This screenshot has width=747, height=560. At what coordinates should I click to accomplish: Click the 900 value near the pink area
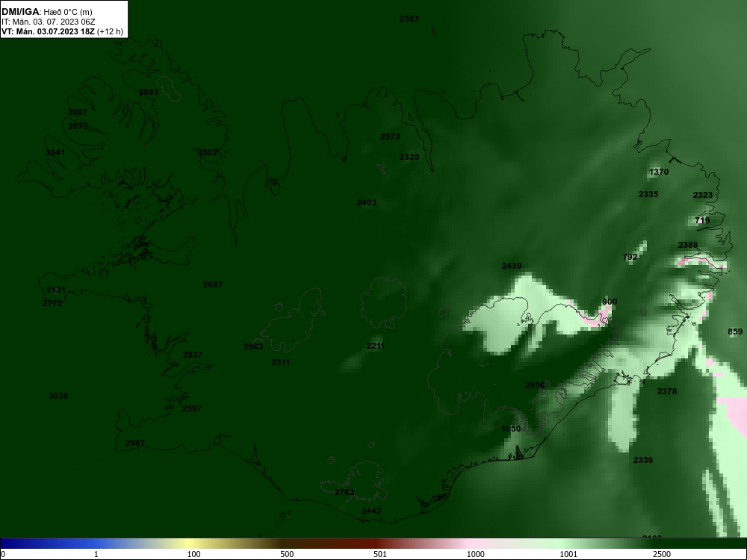point(610,302)
